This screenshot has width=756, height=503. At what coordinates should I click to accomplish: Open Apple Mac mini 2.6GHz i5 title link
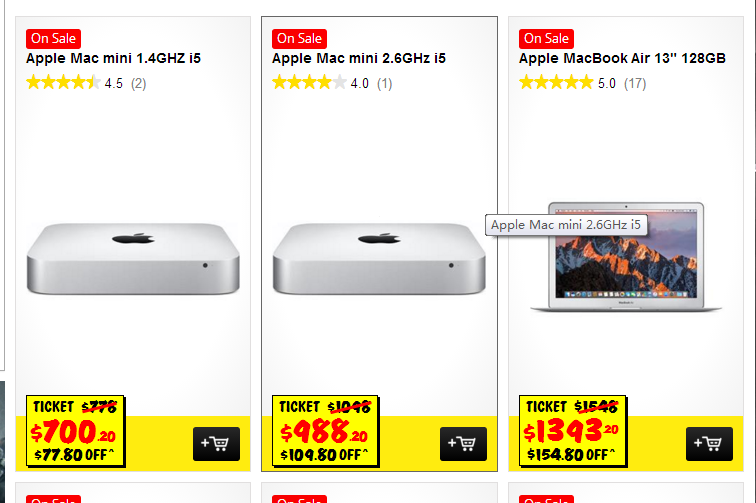pos(359,58)
